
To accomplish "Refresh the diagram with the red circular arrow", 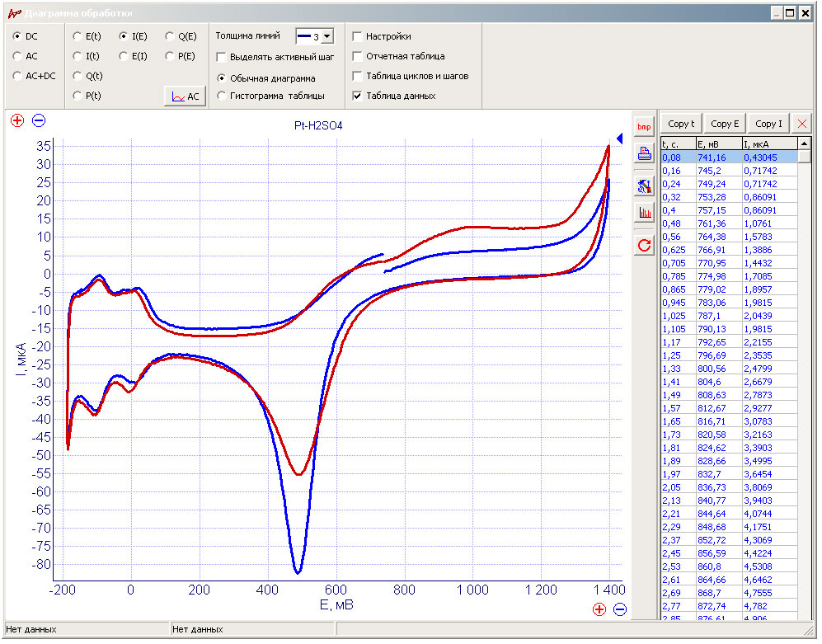I will pos(644,245).
